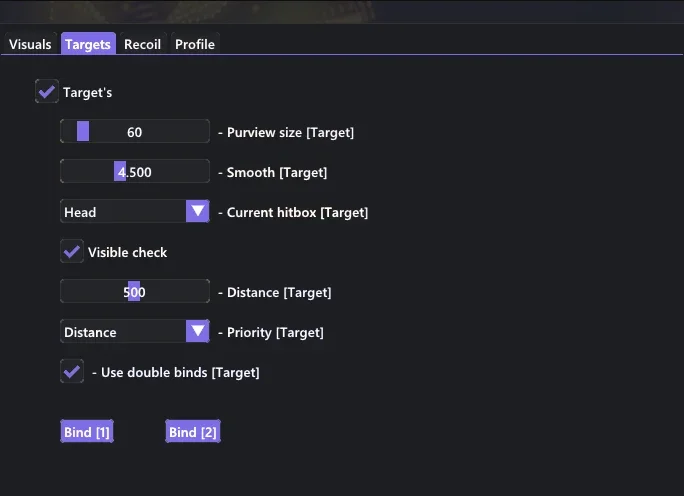Click the Bind [2] button

193,431
